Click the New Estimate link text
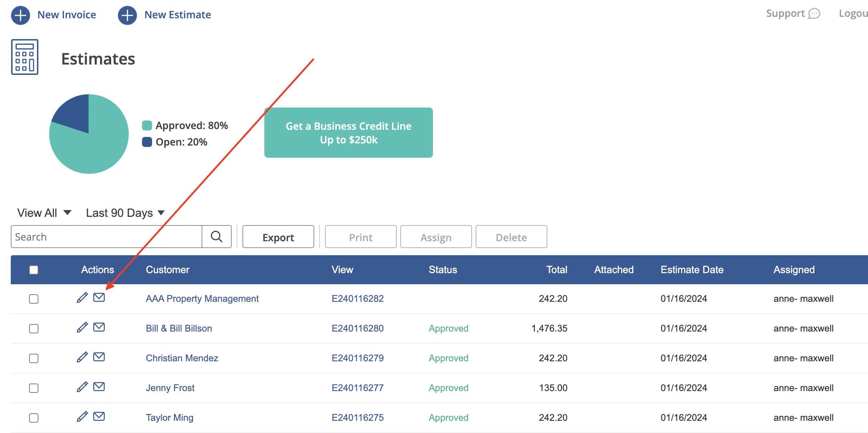The height and width of the screenshot is (433, 868). coord(178,15)
